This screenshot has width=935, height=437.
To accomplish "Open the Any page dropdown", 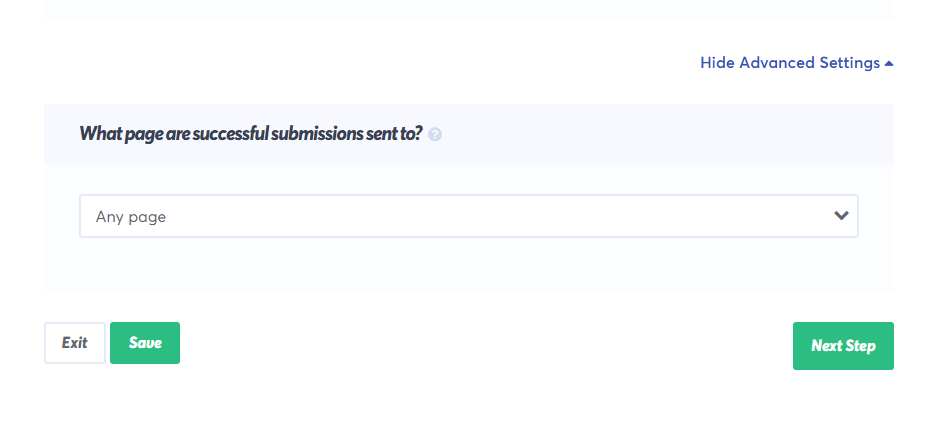I will (x=469, y=216).
